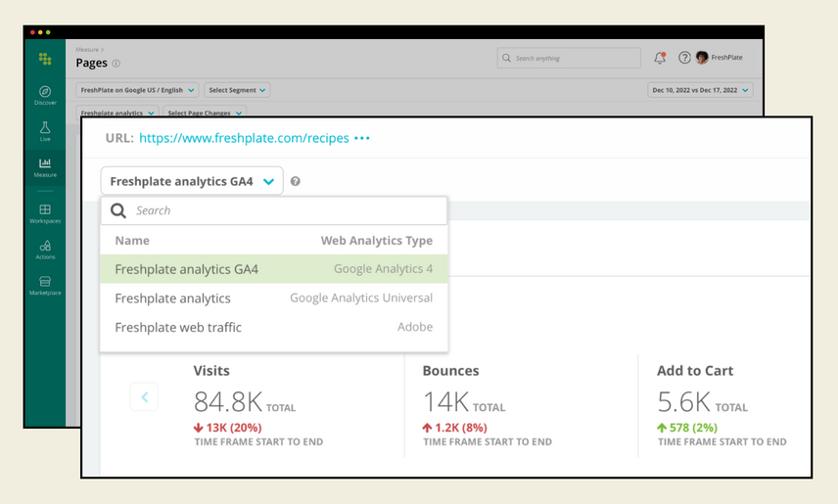
Task: Click the help icon beside analytics dropdown
Action: (x=295, y=181)
